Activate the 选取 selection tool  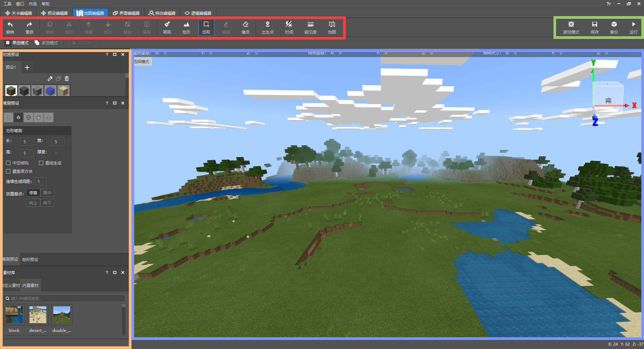(x=206, y=28)
